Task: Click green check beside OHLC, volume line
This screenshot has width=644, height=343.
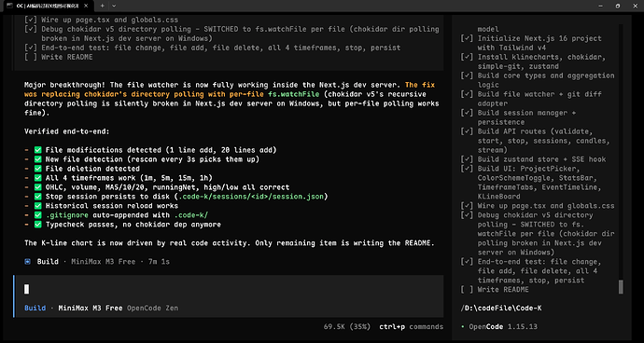Action: tap(37, 187)
